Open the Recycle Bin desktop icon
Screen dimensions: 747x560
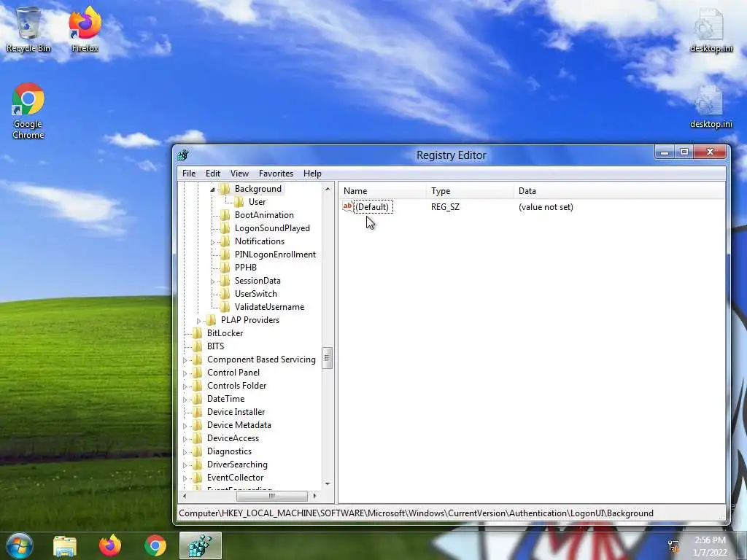pyautogui.click(x=28, y=29)
